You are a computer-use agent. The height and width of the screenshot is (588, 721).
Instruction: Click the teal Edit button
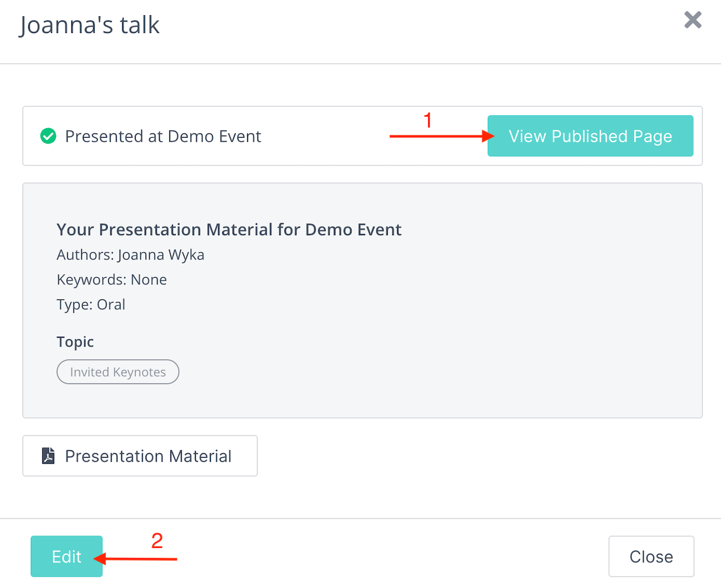(67, 556)
